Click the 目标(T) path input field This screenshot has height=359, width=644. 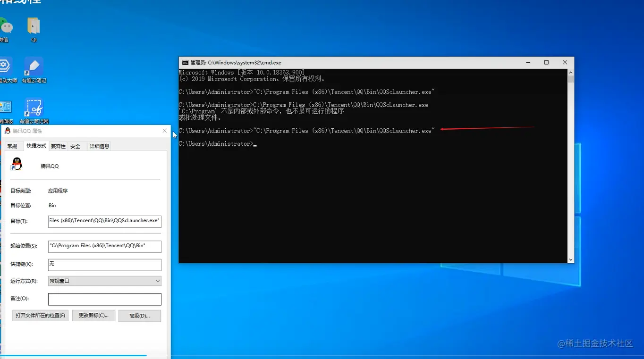[x=105, y=221]
